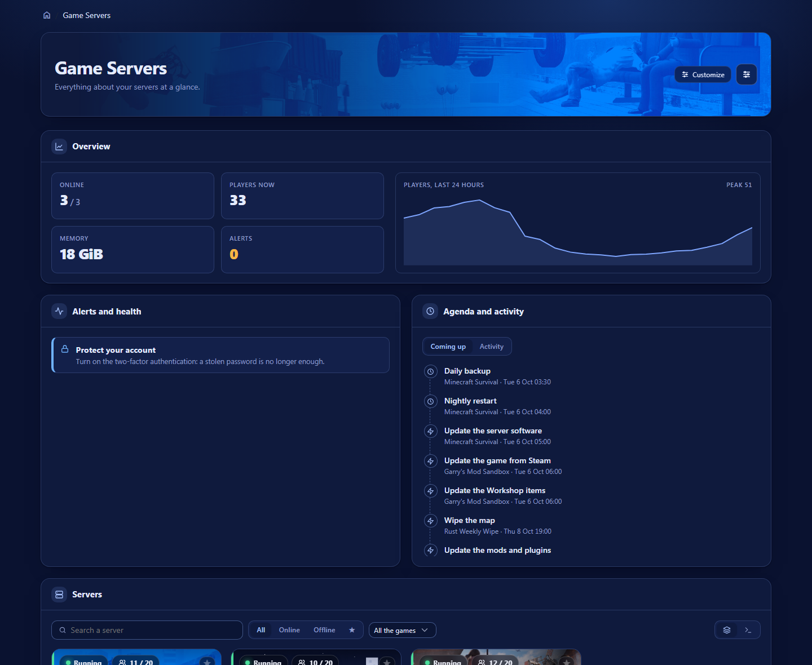This screenshot has height=665, width=812.
Task: Click bolt icon for Update the game from Steam
Action: pyautogui.click(x=430, y=461)
